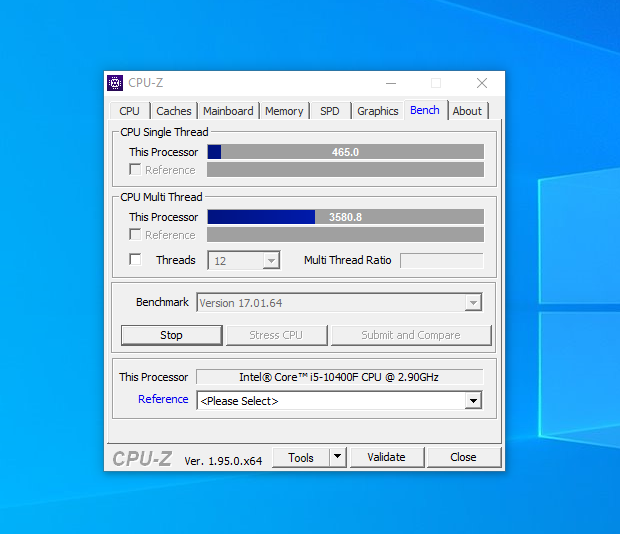Switch to the Graphics tab
The width and height of the screenshot is (620, 534).
378,111
